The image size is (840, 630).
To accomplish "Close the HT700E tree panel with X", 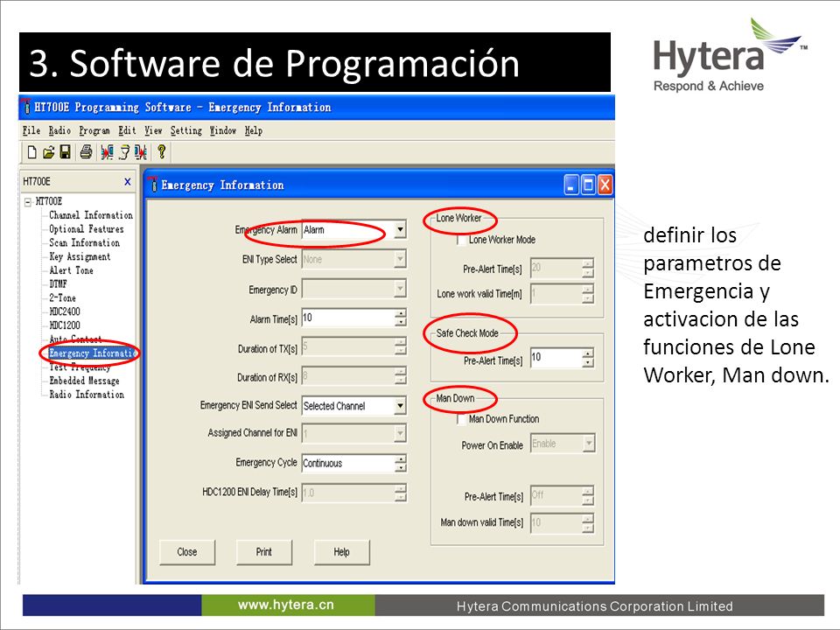I will (x=128, y=182).
